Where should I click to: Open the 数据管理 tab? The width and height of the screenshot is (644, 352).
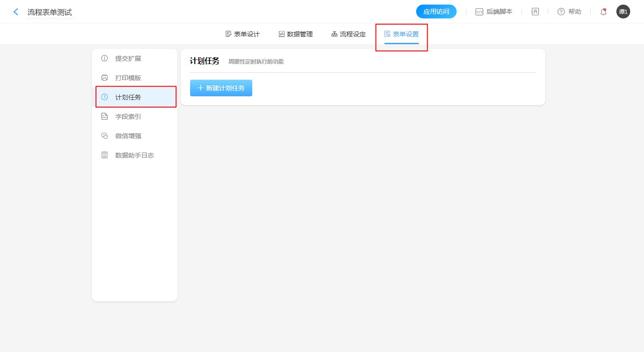coord(296,34)
